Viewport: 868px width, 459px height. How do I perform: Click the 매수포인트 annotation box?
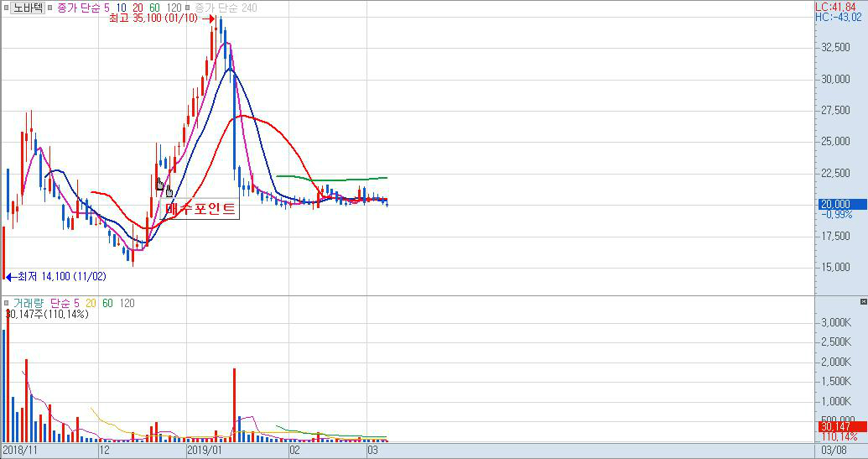pyautogui.click(x=201, y=210)
